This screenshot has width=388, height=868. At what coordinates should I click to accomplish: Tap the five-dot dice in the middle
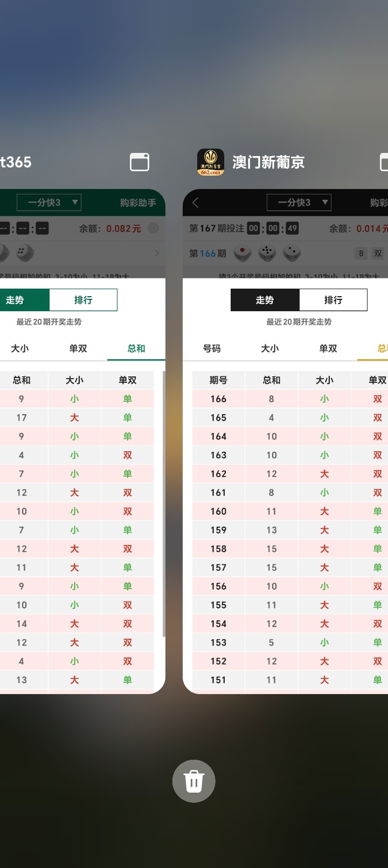[267, 253]
